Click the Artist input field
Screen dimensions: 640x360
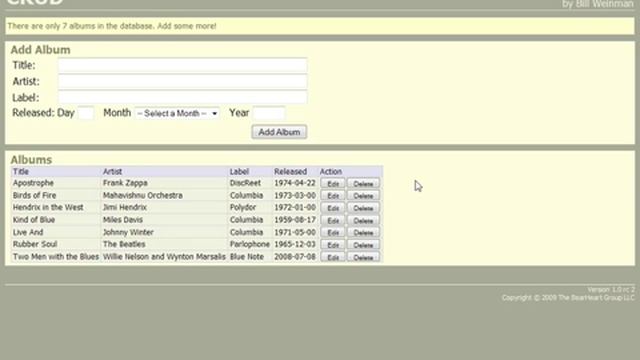[x=182, y=82]
